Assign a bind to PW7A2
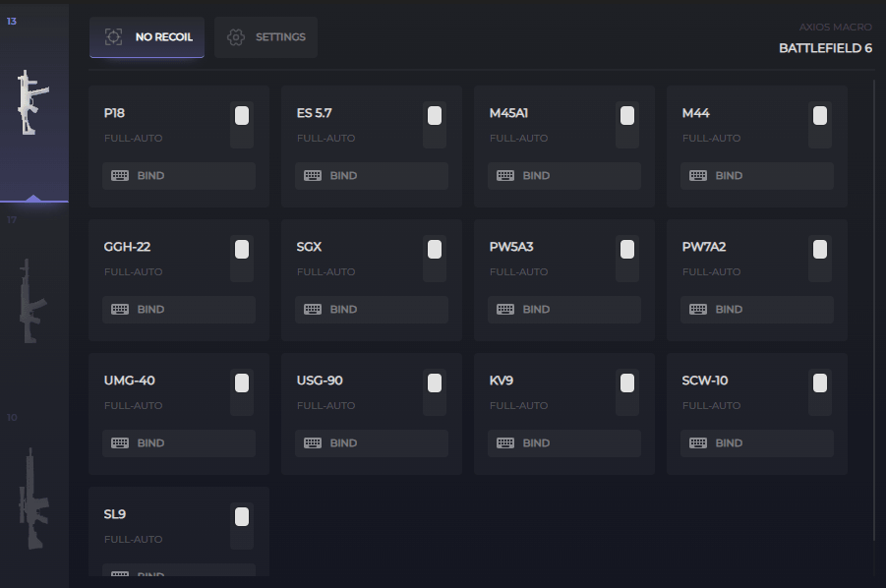The width and height of the screenshot is (886, 588). (757, 310)
